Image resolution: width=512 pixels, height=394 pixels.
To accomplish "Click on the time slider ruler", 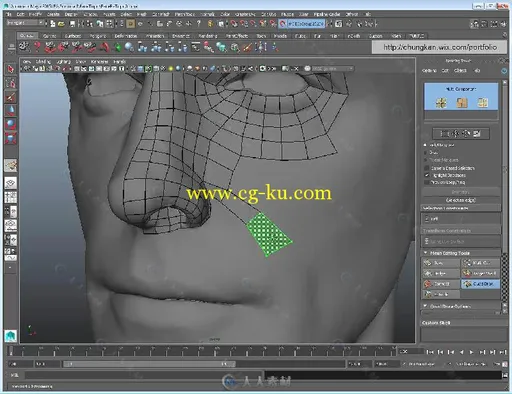I will pyautogui.click(x=202, y=351).
